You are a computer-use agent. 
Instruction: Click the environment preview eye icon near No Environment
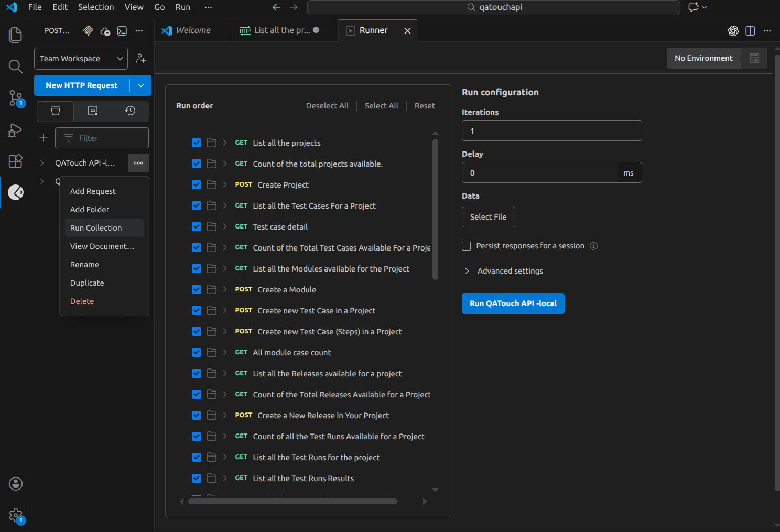point(754,58)
